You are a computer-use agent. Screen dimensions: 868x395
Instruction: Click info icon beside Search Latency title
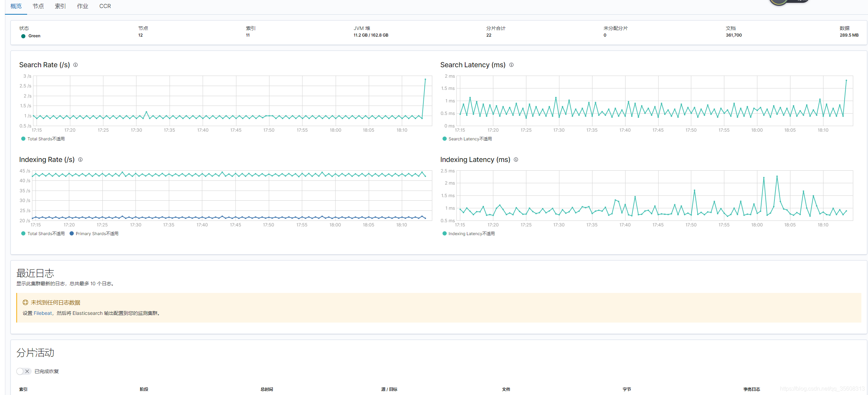pyautogui.click(x=511, y=65)
